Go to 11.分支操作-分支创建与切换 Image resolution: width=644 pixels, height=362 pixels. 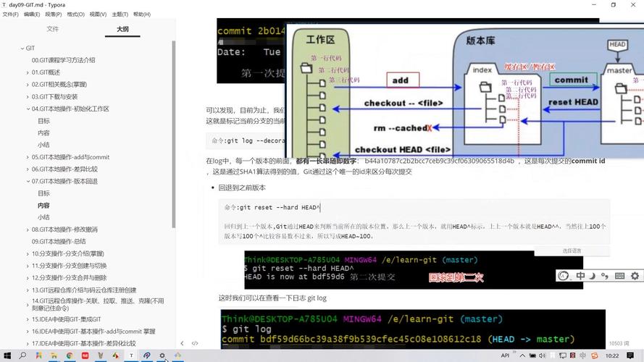tap(69, 266)
